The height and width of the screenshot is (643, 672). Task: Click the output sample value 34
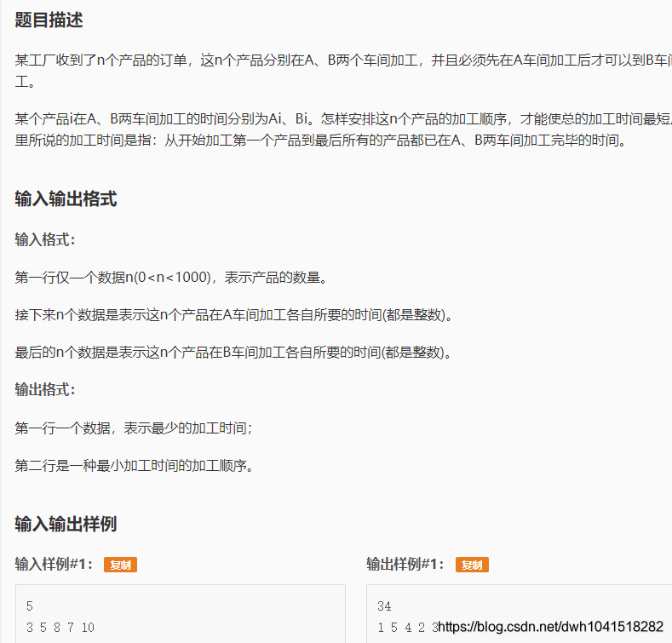click(384, 606)
